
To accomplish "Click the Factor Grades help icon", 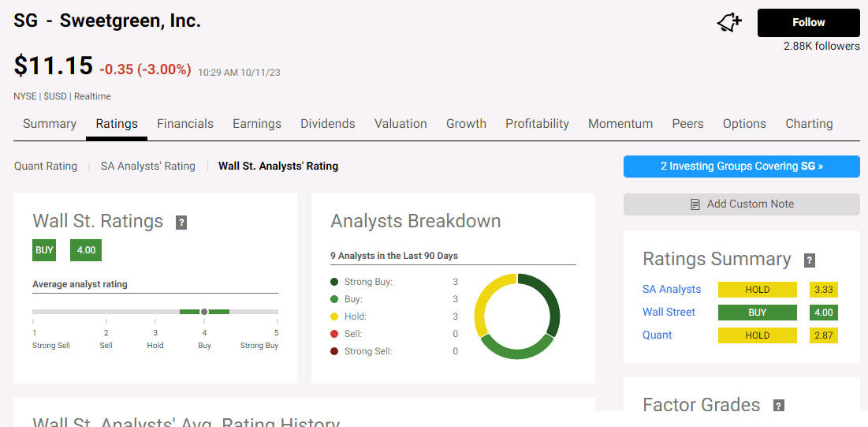I will point(778,406).
